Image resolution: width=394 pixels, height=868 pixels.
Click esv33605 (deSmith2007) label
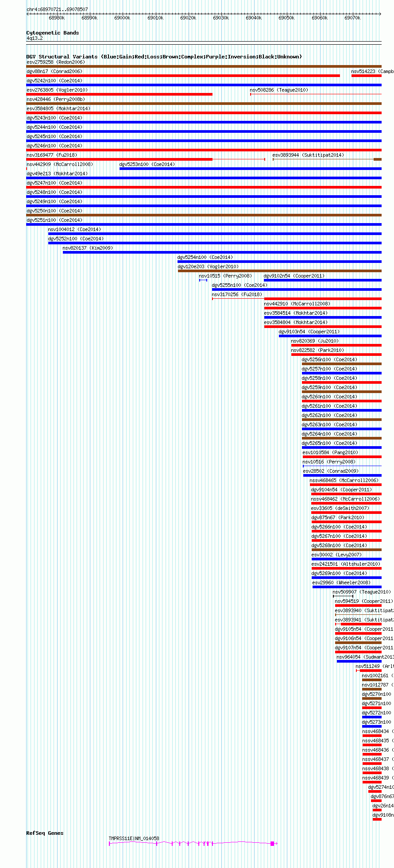click(x=340, y=508)
